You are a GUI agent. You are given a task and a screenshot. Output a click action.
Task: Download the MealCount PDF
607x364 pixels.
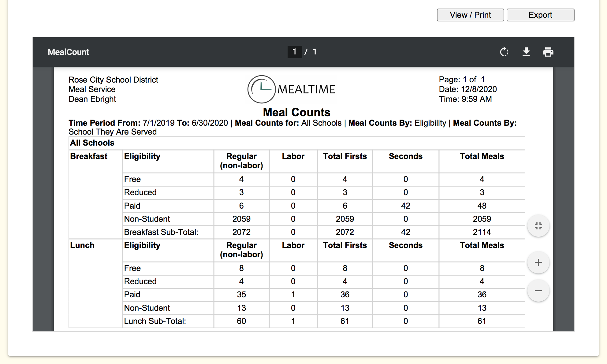coord(526,52)
